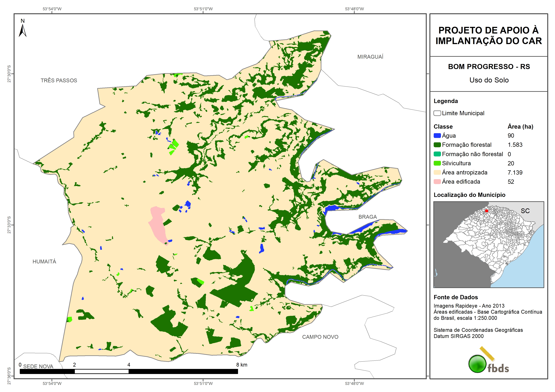Click the fbds green logo
Screen dimensions: 555x392
(x=477, y=364)
